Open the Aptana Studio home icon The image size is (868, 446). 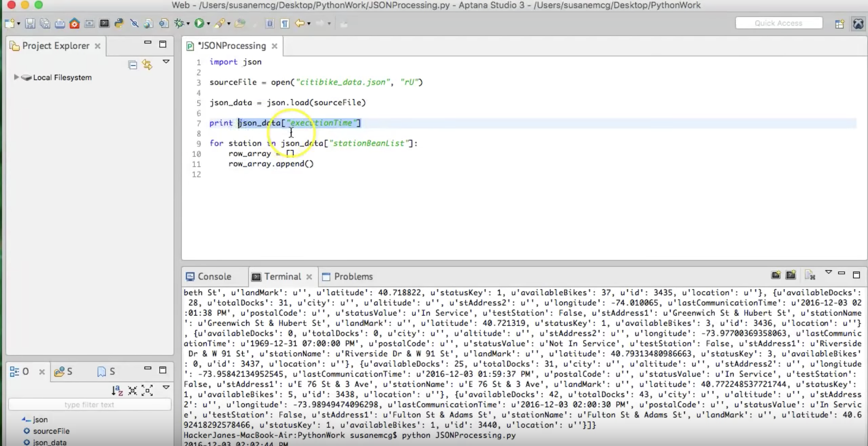74,23
